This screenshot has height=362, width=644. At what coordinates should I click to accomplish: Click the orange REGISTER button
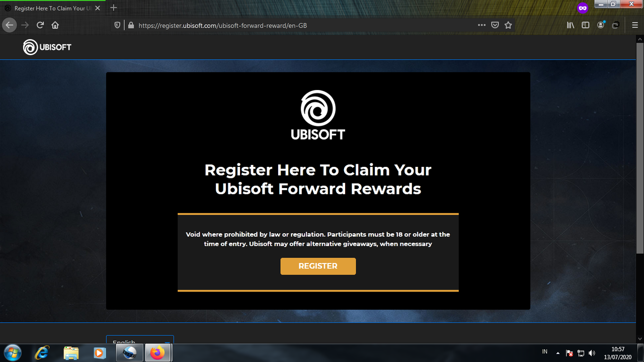318,266
